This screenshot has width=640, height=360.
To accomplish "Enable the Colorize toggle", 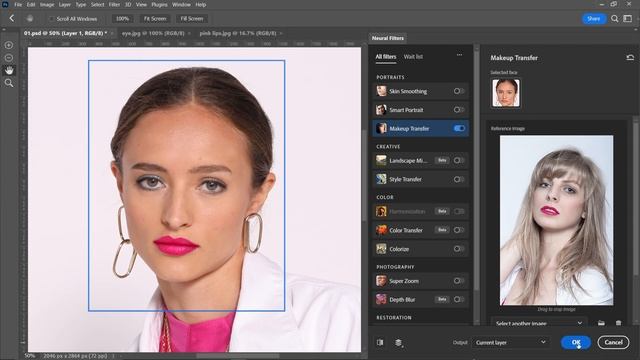I will [x=459, y=249].
